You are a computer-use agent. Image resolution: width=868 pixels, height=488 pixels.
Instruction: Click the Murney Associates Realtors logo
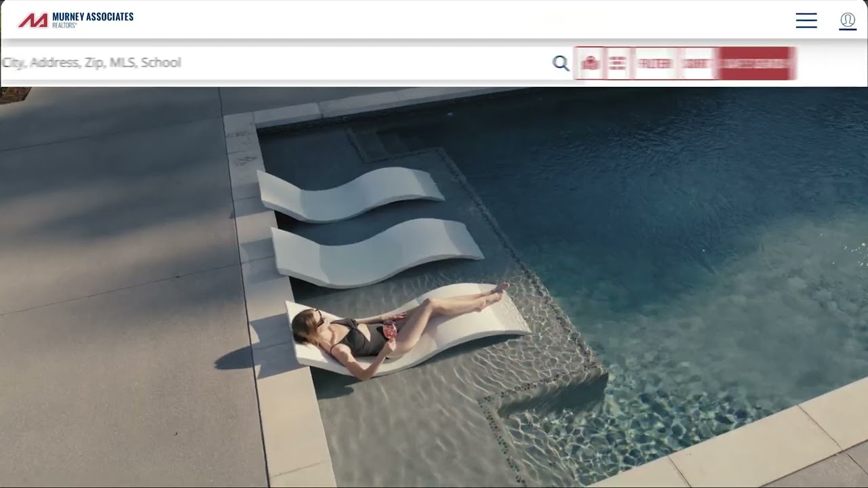click(76, 20)
